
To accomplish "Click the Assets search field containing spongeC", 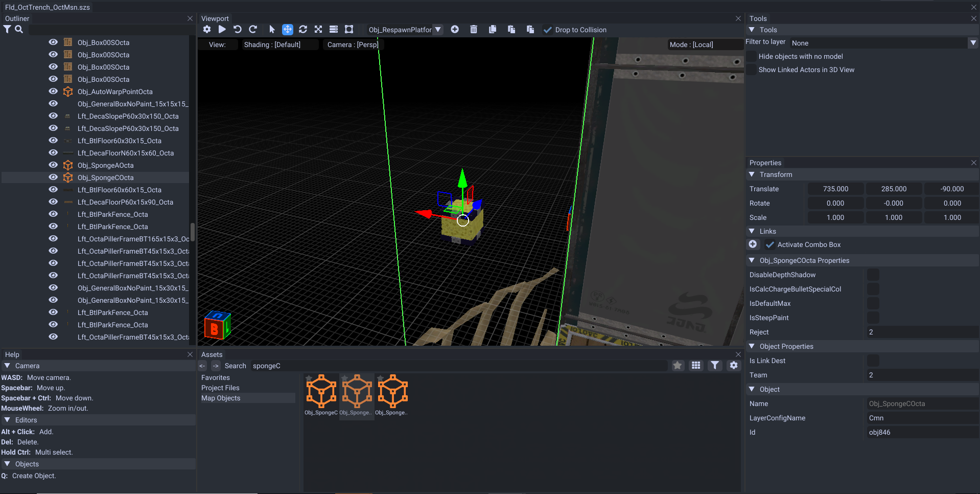I will point(458,366).
